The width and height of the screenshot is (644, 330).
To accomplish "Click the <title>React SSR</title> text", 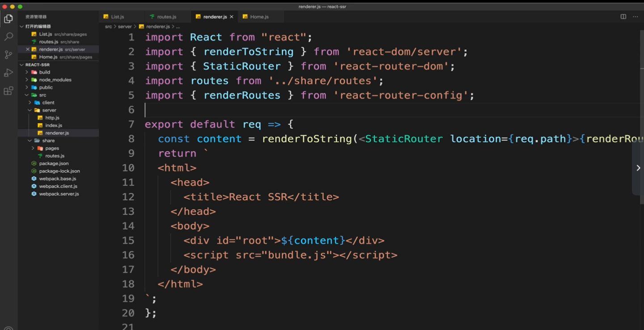I will click(x=261, y=197).
